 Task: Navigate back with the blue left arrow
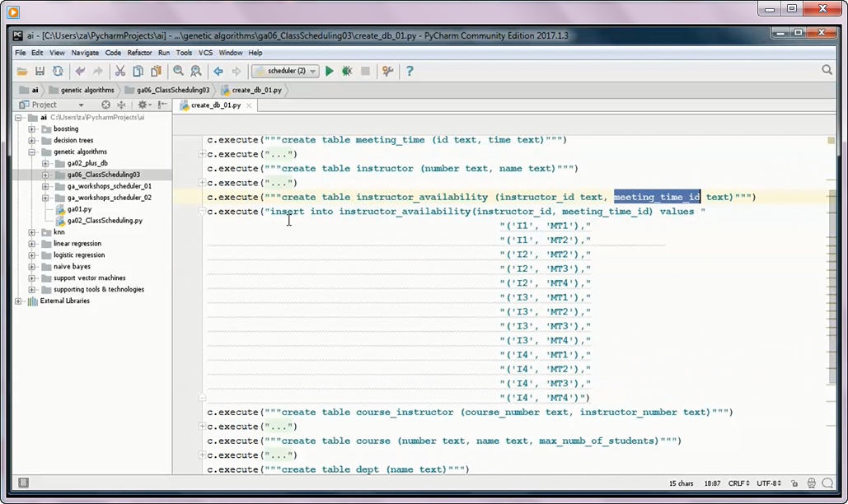click(218, 71)
